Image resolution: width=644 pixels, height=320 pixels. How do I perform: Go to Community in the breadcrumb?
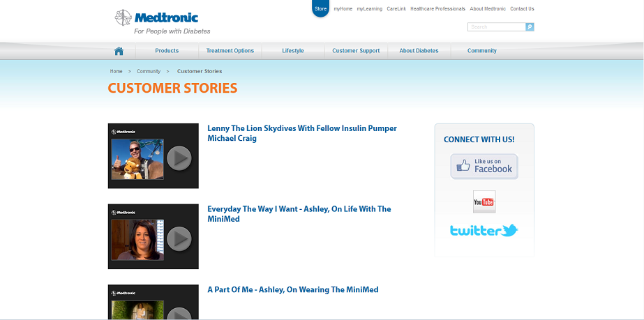coord(149,71)
